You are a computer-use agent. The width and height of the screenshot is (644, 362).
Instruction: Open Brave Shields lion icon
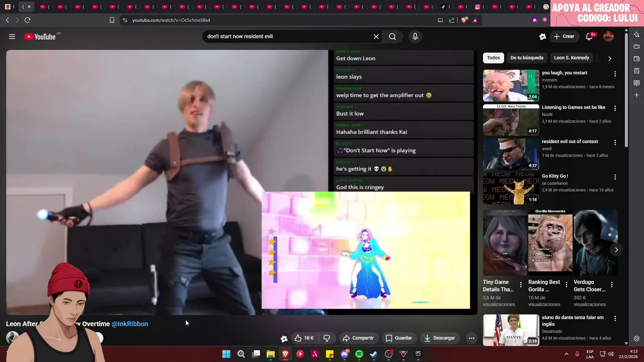pyautogui.click(x=464, y=20)
